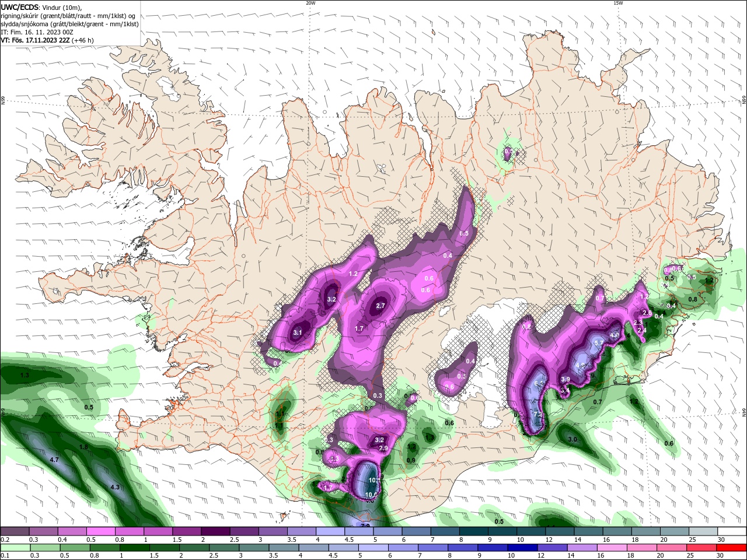This screenshot has width=747, height=560.
Task: Pick the deep blue rain swatch labeled 10
Action: pyautogui.click(x=522, y=548)
